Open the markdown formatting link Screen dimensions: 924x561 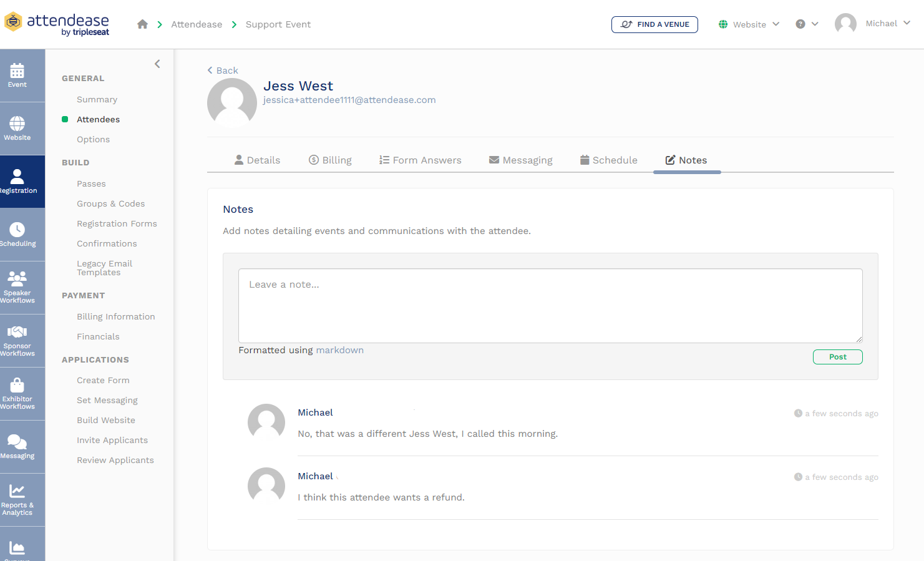pyautogui.click(x=340, y=350)
